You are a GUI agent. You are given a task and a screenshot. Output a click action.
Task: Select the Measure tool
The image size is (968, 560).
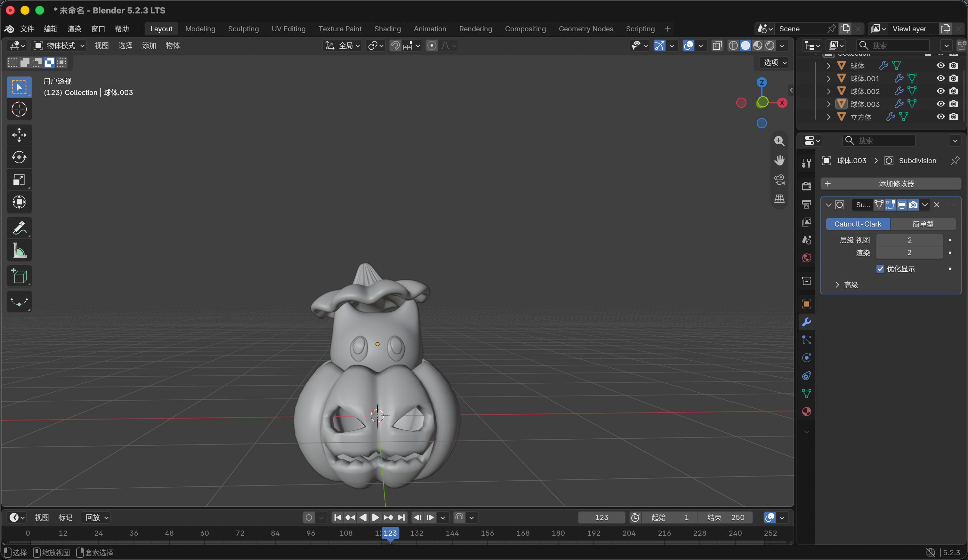pyautogui.click(x=19, y=251)
